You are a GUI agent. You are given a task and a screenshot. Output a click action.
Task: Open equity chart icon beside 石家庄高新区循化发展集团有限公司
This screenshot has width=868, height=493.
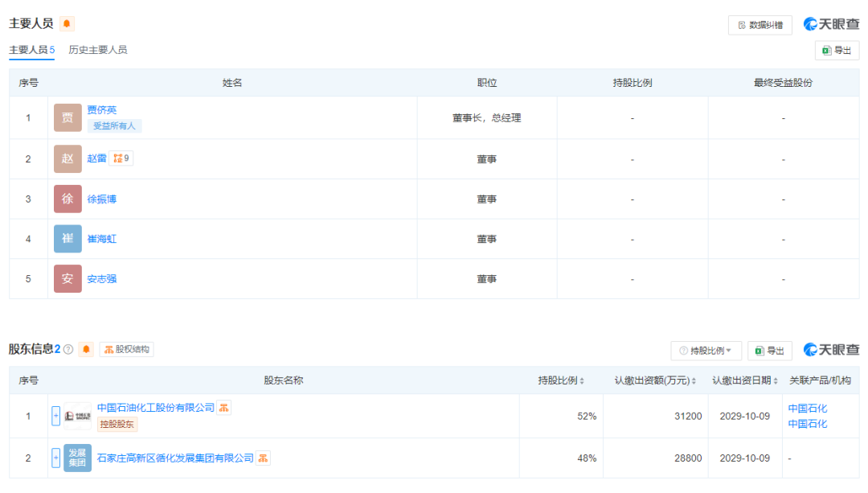click(263, 458)
